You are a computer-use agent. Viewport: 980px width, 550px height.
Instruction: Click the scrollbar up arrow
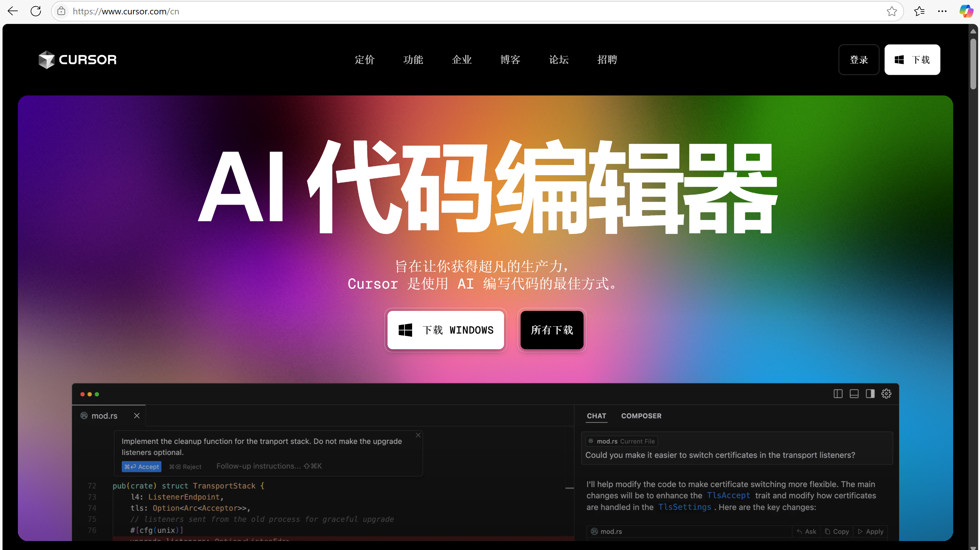973,31
